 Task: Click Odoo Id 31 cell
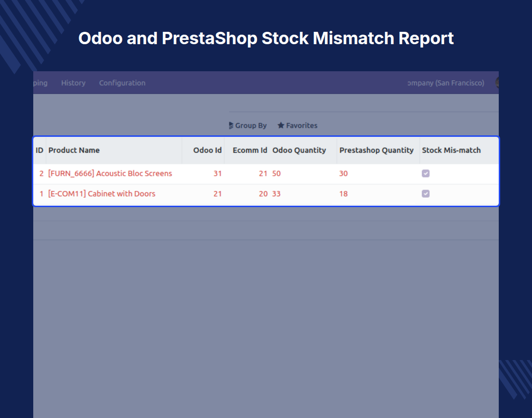click(218, 173)
